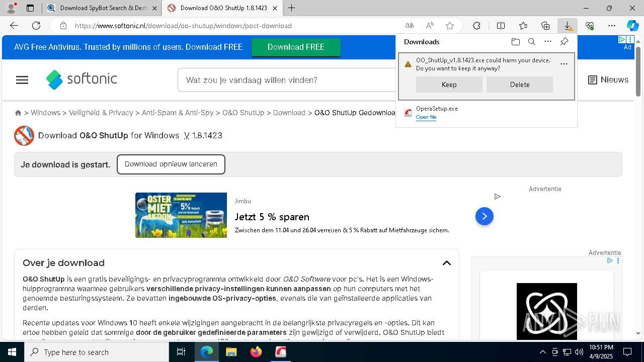Open notification center icon

click(x=627, y=352)
